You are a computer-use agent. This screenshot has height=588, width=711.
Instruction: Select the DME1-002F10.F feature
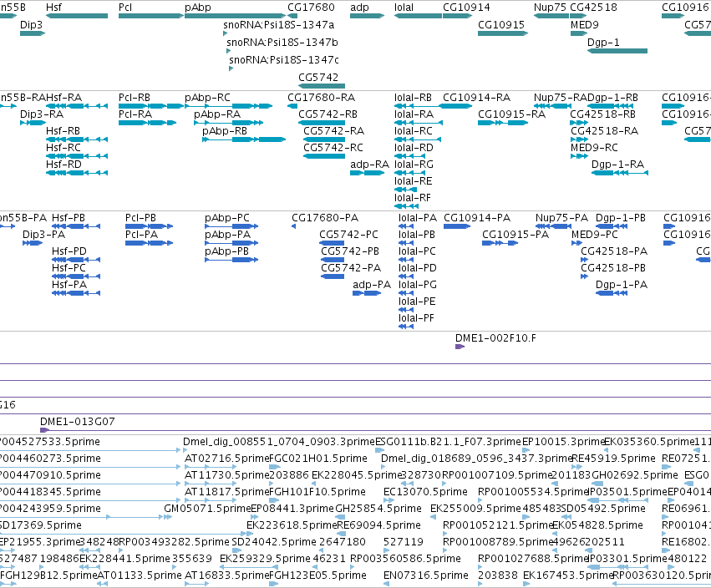click(x=460, y=347)
